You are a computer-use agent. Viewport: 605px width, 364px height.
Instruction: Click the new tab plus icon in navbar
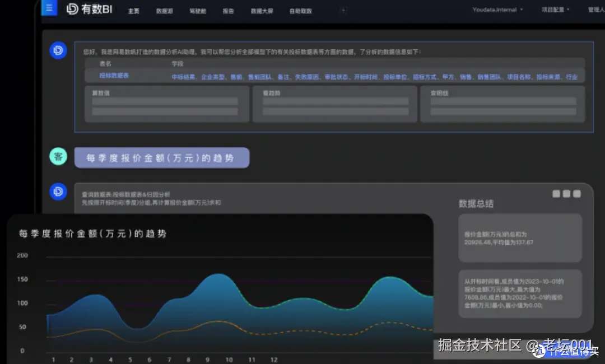tap(343, 10)
